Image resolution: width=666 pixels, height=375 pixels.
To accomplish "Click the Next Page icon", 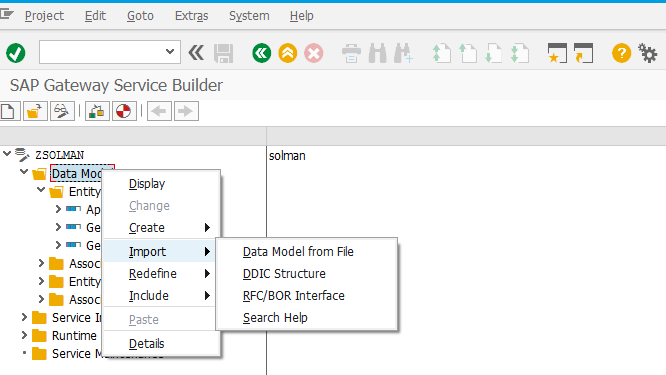I will 494,54.
